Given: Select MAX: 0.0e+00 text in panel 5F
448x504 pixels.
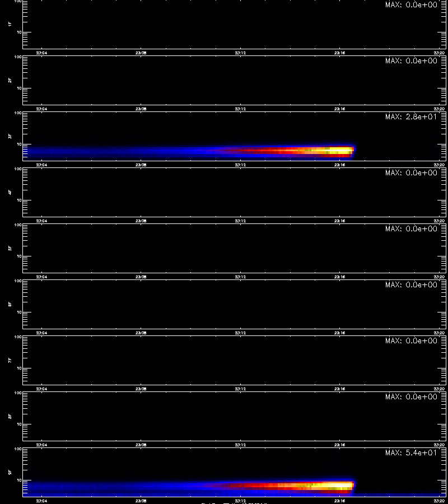Looking at the screenshot, I should [411, 228].
